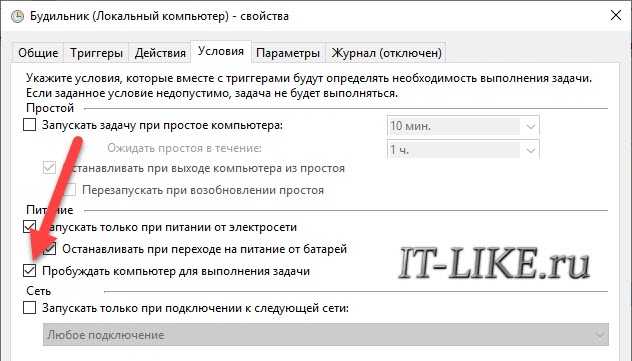Switch to the Общие tab
This screenshot has width=632, height=361.
[x=38, y=53]
